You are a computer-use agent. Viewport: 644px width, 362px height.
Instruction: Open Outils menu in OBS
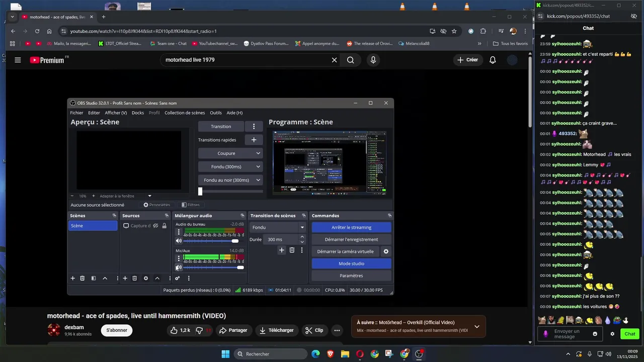[x=216, y=113]
